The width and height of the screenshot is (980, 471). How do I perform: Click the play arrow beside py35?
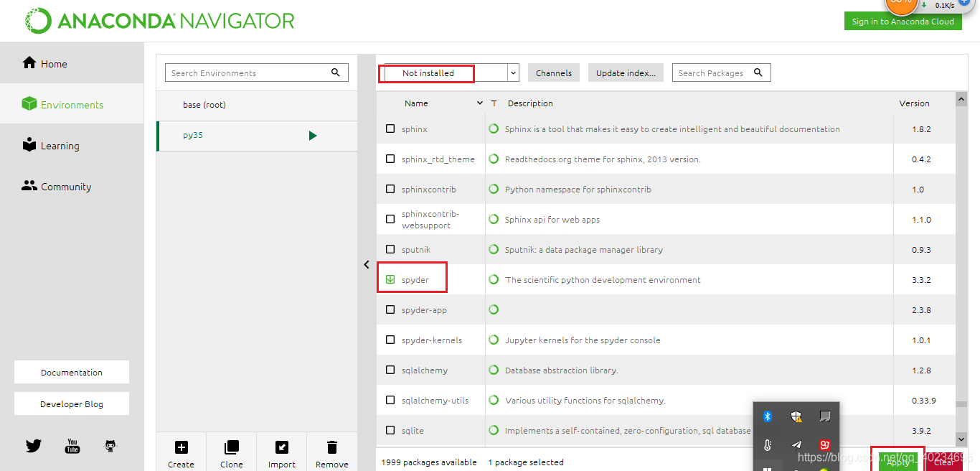(313, 135)
